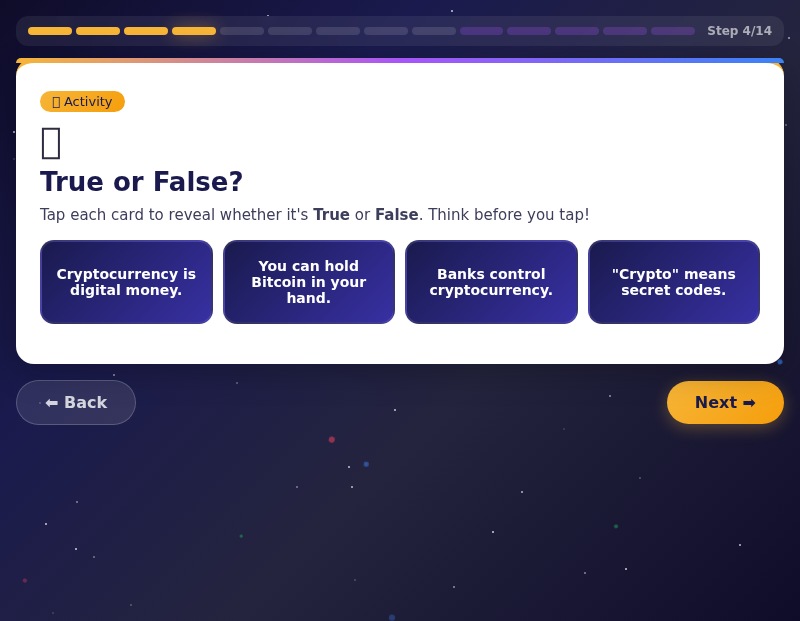The height and width of the screenshot is (621, 800).
Task: Click the fifth gray progress segment
Action: click(x=433, y=31)
